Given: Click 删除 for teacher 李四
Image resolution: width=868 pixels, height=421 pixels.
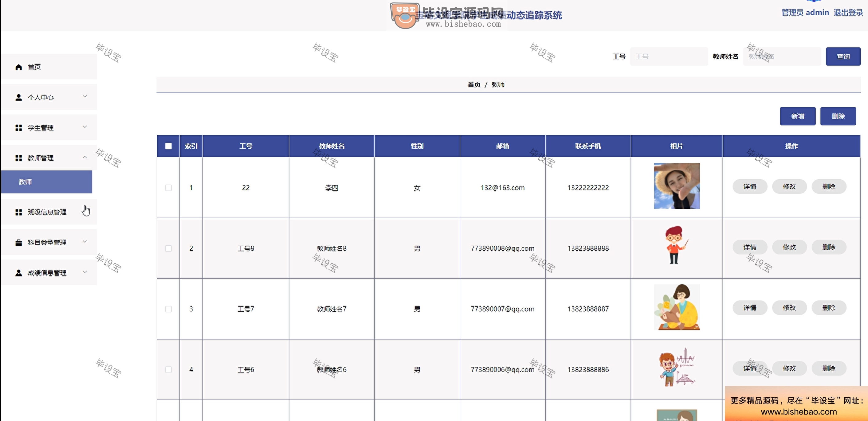Looking at the screenshot, I should coord(829,187).
